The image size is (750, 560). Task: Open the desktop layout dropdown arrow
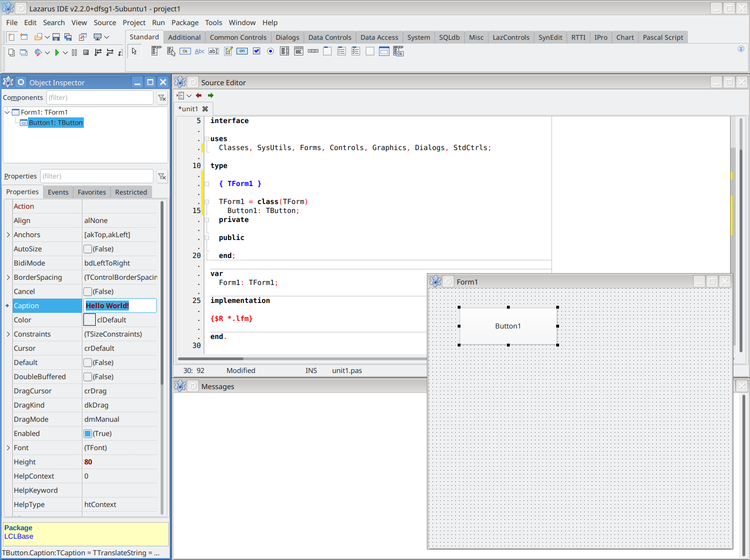point(107,37)
